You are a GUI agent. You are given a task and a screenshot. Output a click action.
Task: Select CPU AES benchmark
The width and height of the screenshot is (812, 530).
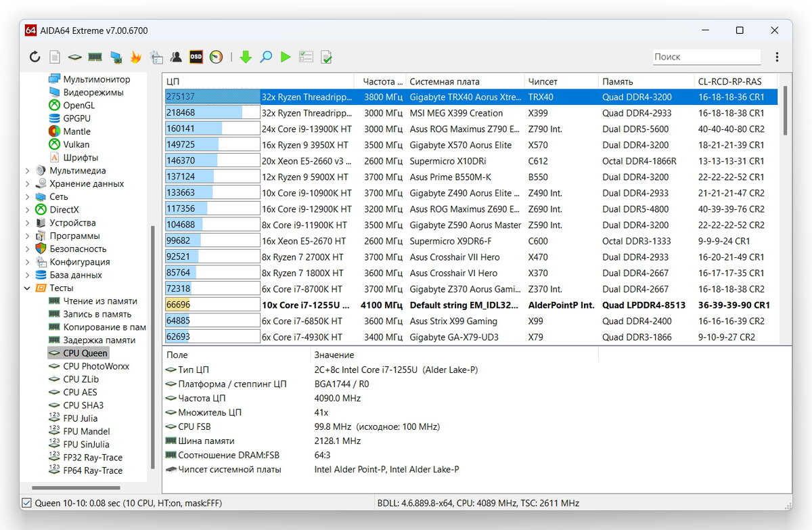(80, 393)
